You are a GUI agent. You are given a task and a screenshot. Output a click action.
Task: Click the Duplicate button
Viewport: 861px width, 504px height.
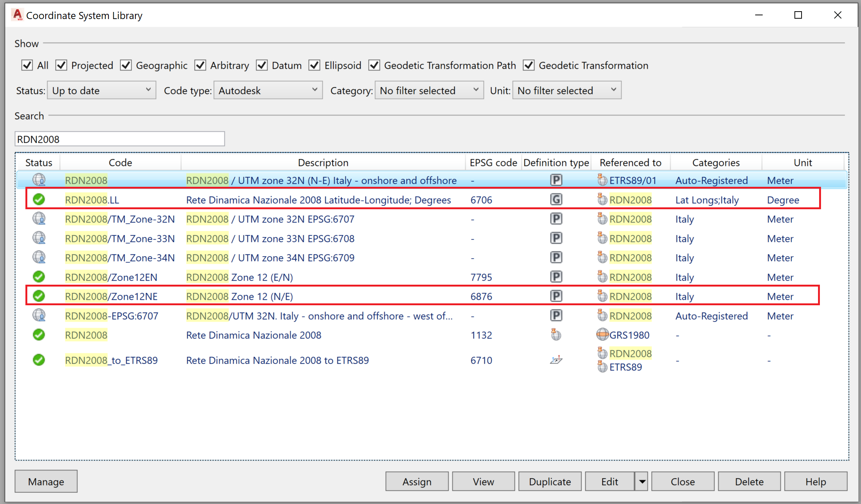point(550,481)
